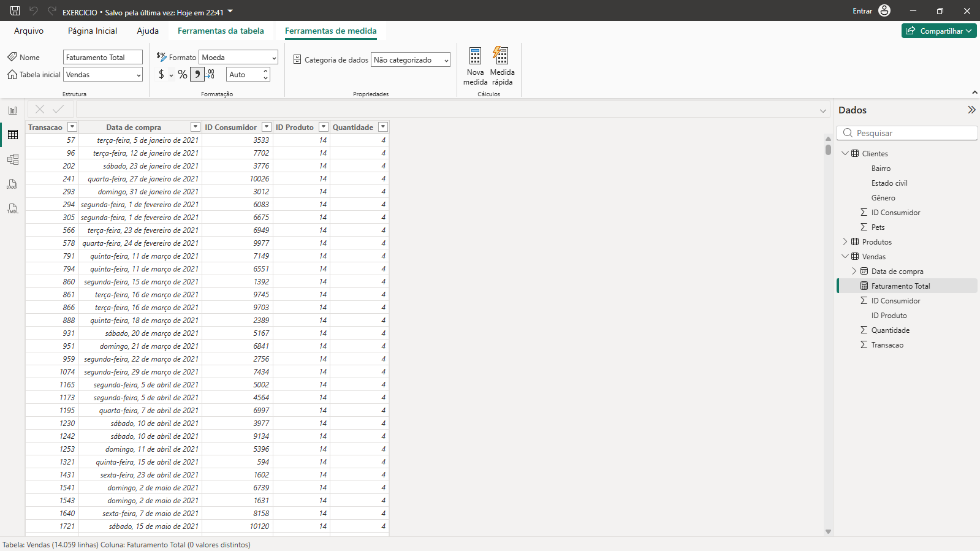Switch to Table view icon
980x551 pixels.
coord(13,135)
